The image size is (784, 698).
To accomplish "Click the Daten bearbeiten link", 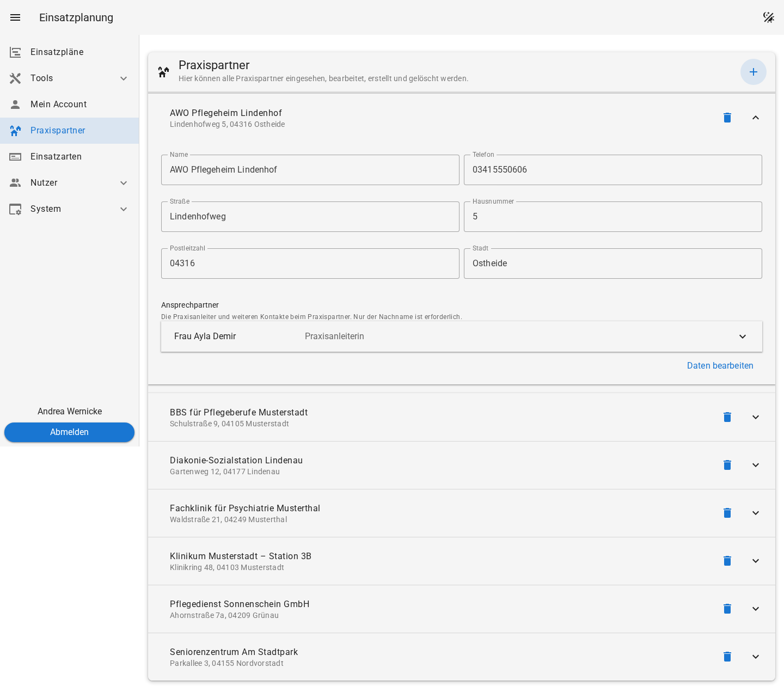I will 720,366.
